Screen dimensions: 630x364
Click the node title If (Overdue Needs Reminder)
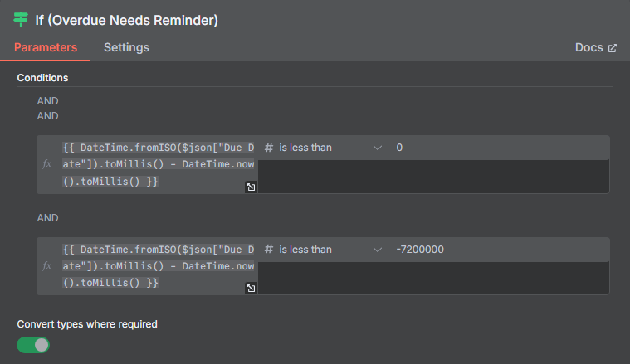tap(126, 20)
